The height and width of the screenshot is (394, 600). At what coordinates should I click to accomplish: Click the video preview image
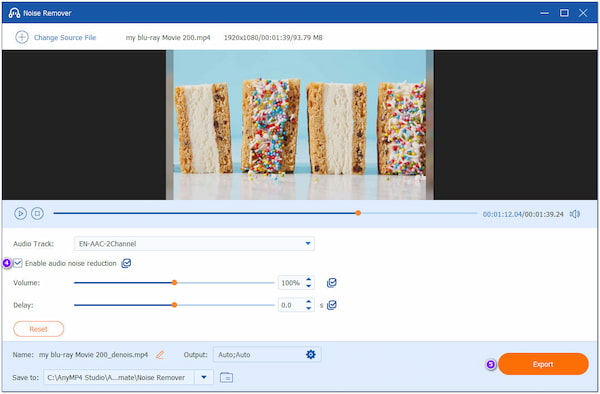tap(300, 125)
